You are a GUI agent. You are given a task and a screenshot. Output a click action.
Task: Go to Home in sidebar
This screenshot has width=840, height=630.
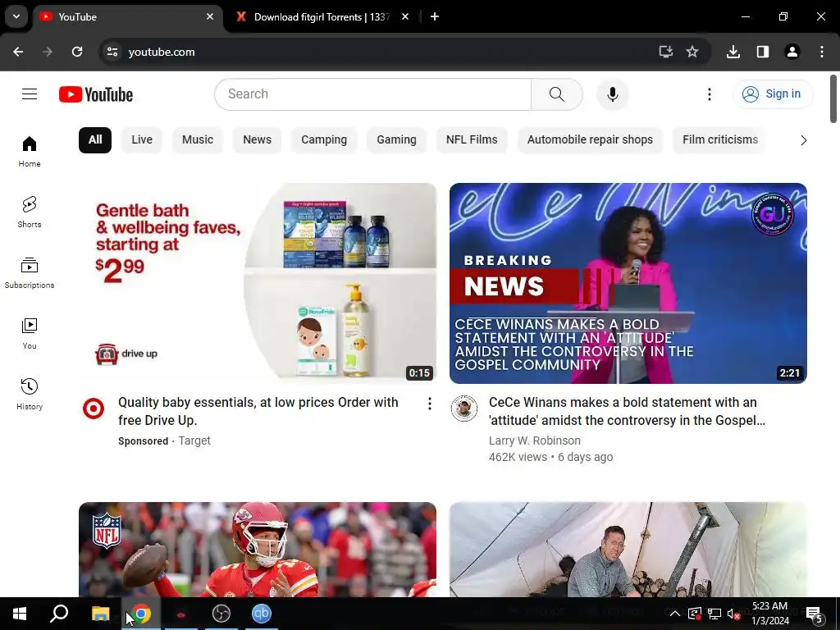click(30, 152)
